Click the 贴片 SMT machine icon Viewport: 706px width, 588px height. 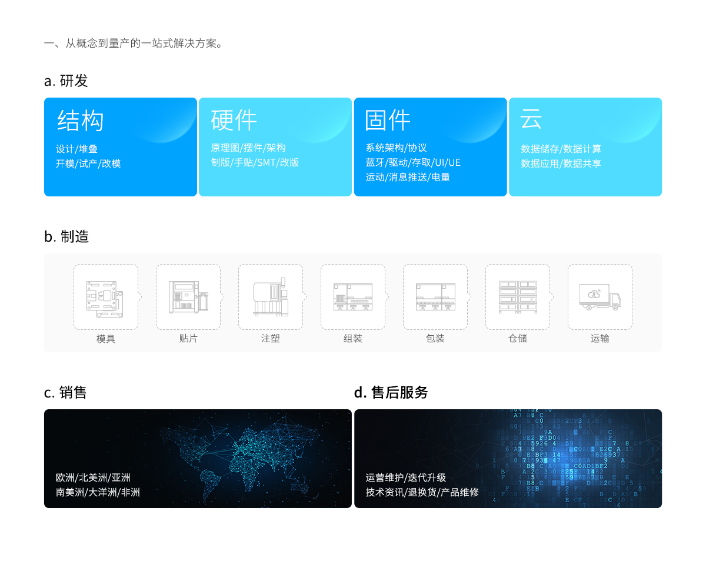(188, 297)
